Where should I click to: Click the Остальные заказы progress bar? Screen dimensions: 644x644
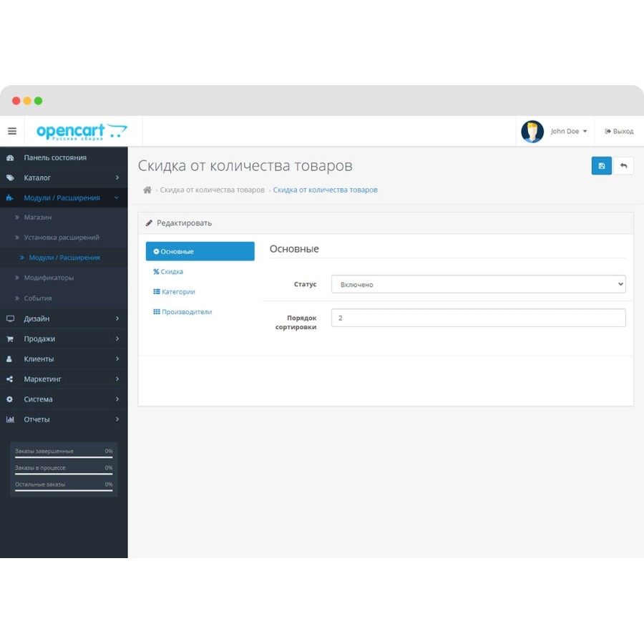pyautogui.click(x=64, y=490)
